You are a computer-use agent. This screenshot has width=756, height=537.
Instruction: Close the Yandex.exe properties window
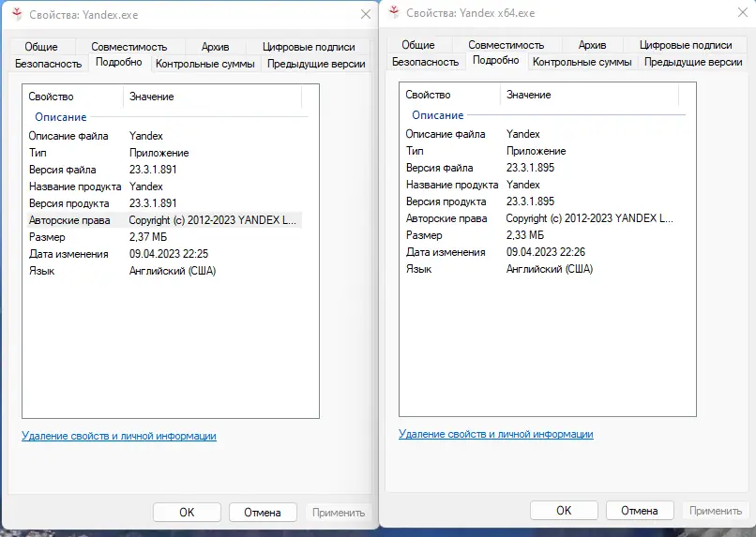pos(365,14)
